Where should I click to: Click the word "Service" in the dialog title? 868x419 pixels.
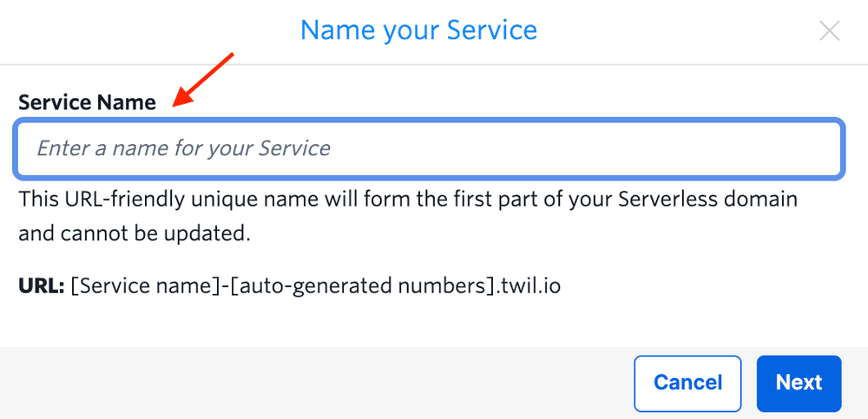(x=491, y=30)
